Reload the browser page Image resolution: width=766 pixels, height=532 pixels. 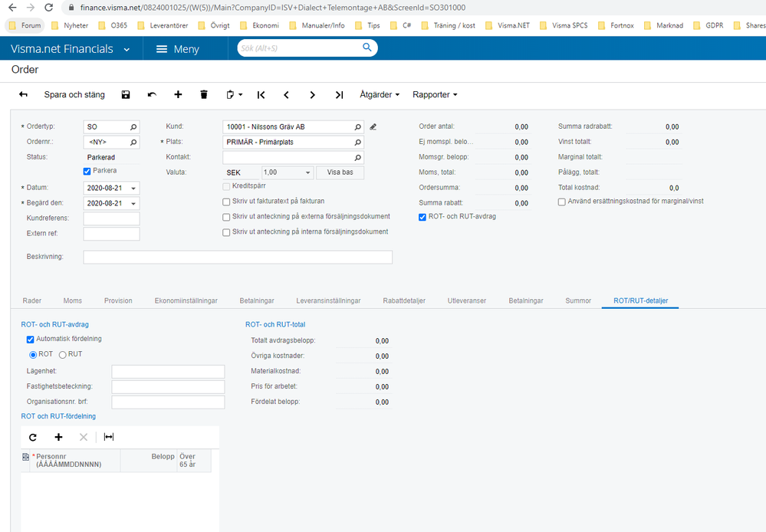coord(48,8)
